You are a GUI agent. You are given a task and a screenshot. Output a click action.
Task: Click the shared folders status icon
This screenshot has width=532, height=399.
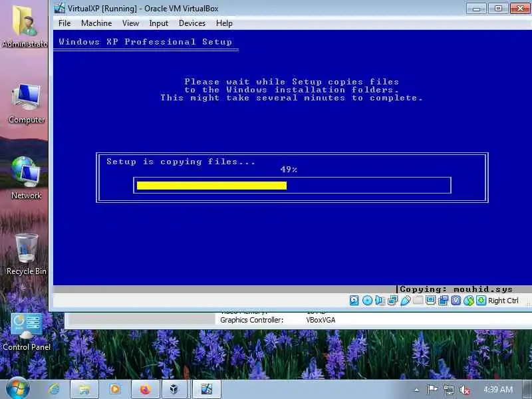point(418,301)
